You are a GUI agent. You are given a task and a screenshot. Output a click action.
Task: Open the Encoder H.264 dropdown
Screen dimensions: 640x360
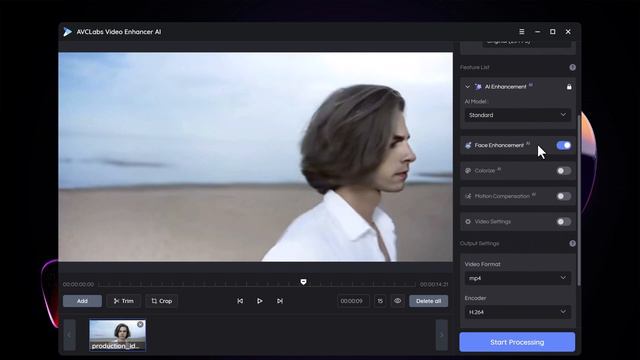(518, 312)
